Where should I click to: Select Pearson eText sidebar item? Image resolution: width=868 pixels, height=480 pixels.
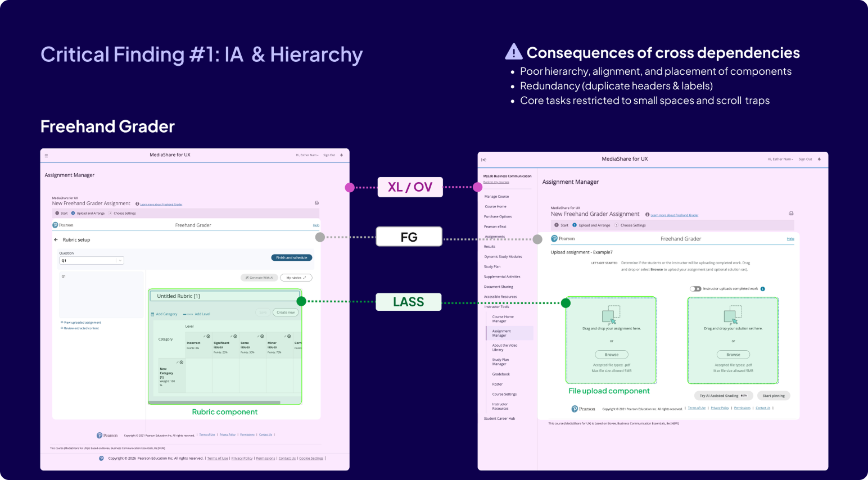495,227
